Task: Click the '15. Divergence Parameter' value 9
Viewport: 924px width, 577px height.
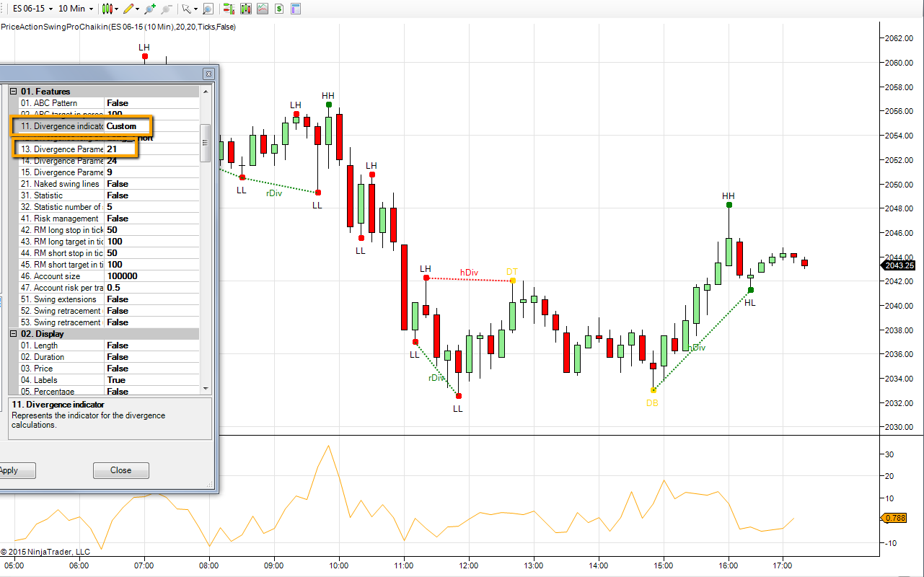Action: tap(110, 172)
